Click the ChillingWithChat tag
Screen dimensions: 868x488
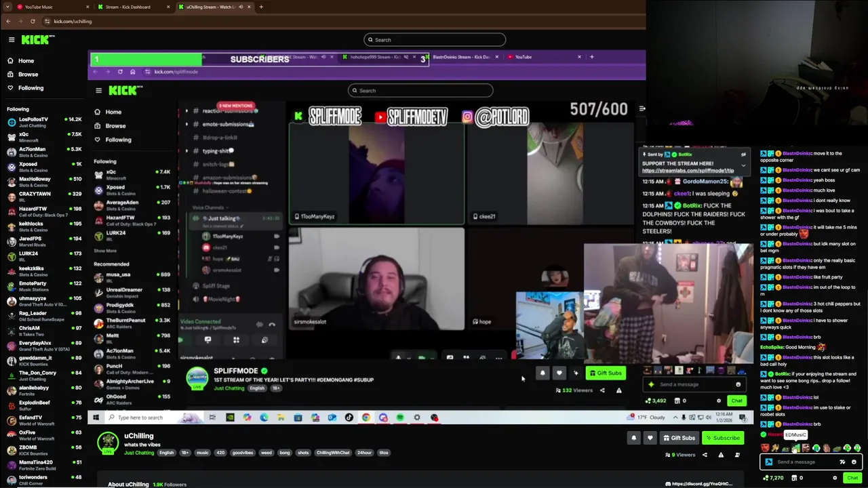click(x=332, y=453)
